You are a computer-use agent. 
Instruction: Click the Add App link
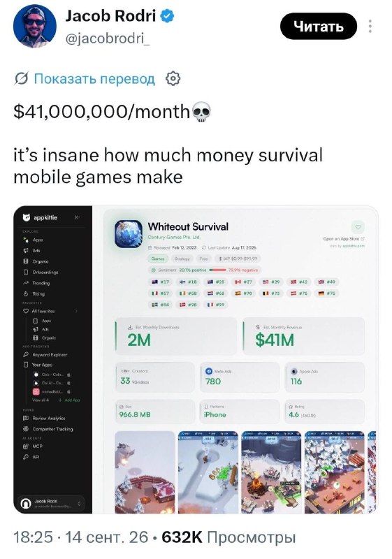click(x=69, y=400)
